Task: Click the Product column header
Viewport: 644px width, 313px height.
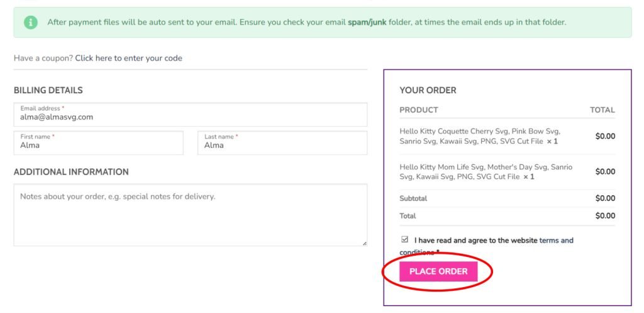Action: 419,110
